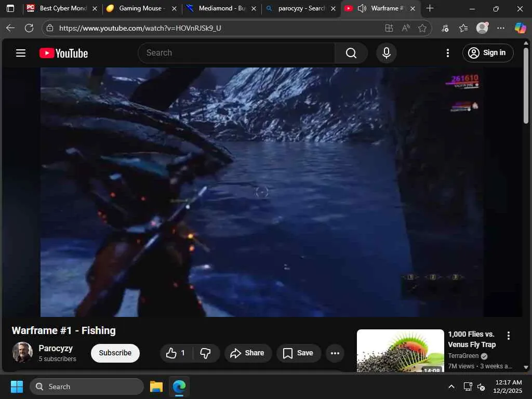Subscribe to the Parocyzy channel
The image size is (532, 399).
(115, 353)
